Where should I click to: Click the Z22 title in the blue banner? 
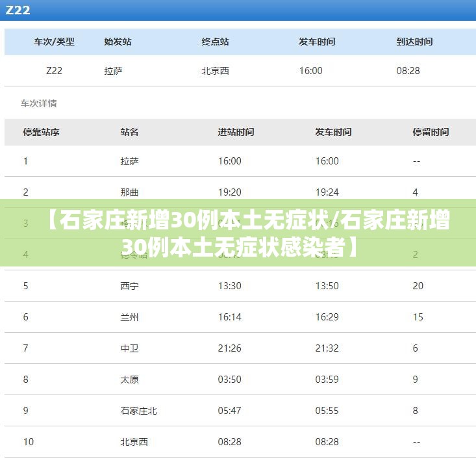[x=18, y=10]
